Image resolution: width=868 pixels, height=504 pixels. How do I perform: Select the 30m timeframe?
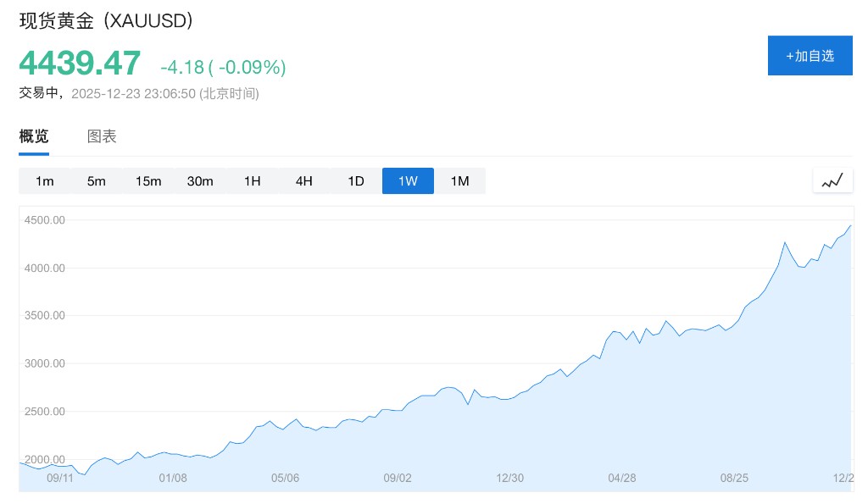click(200, 181)
